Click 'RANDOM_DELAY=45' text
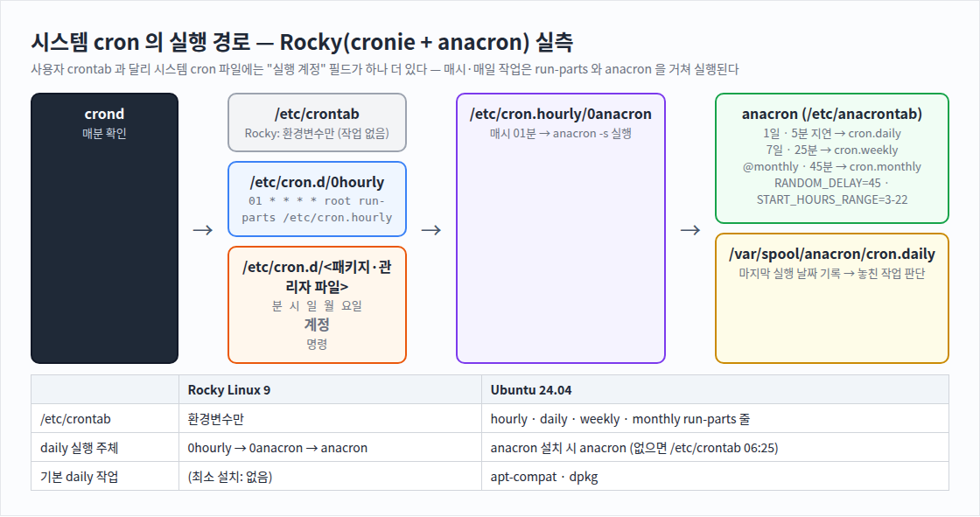Viewport: 980px width, 517px height. 828,183
